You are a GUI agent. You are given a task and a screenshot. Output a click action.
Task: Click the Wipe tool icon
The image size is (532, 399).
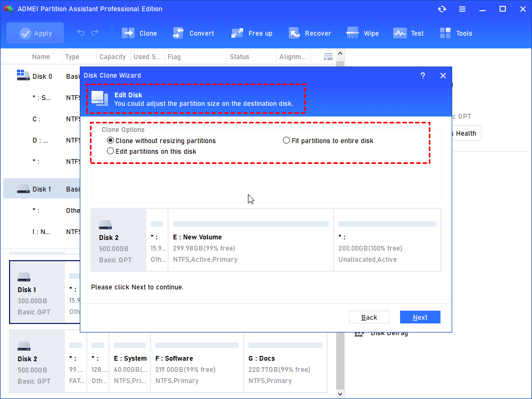(x=353, y=33)
